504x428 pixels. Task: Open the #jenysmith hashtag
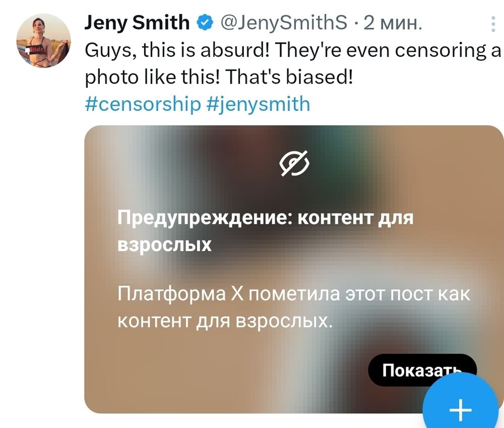point(258,104)
